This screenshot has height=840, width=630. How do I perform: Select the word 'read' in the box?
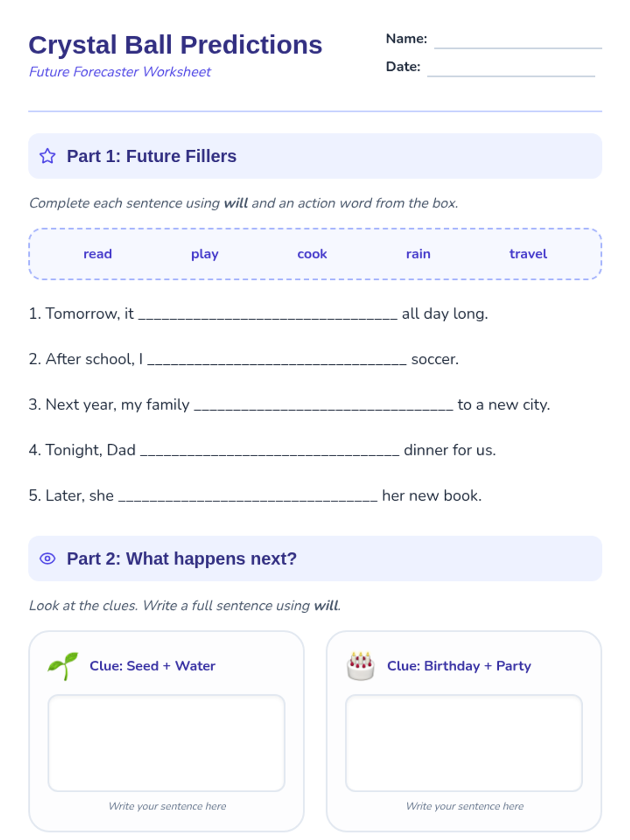pos(98,254)
